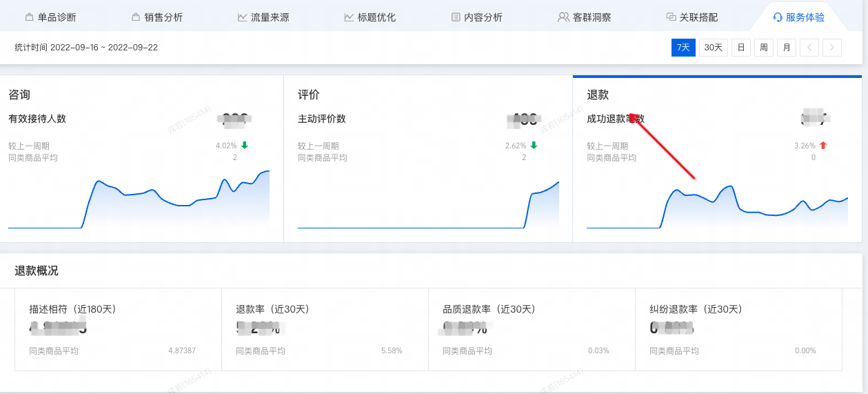This screenshot has width=868, height=394.
Task: Switch to the 关联搭配 tab
Action: [x=691, y=17]
